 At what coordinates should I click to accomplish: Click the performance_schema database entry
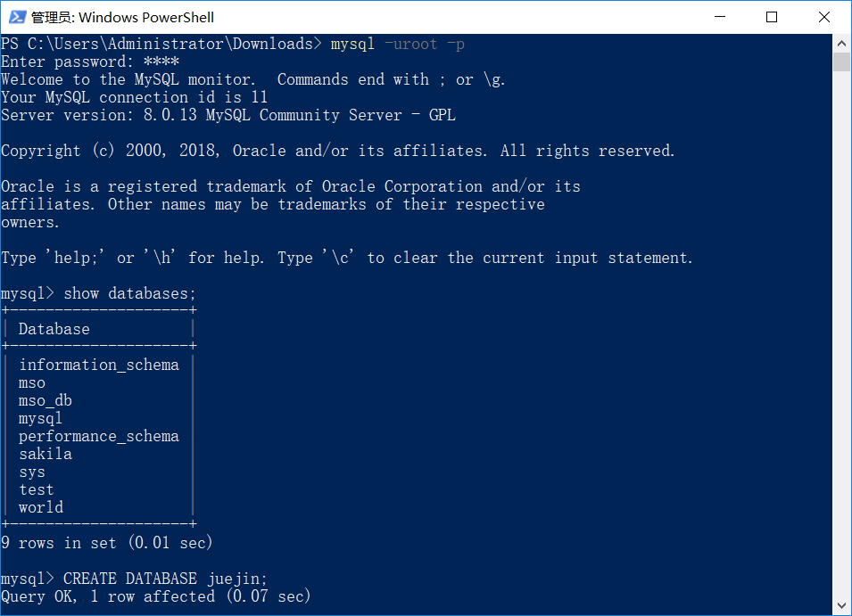point(99,436)
